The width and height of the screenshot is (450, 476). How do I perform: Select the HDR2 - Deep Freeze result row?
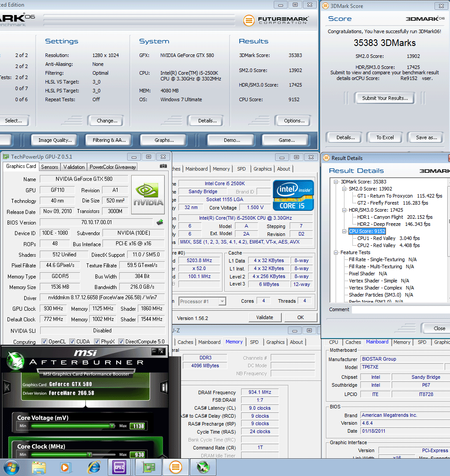point(393,225)
